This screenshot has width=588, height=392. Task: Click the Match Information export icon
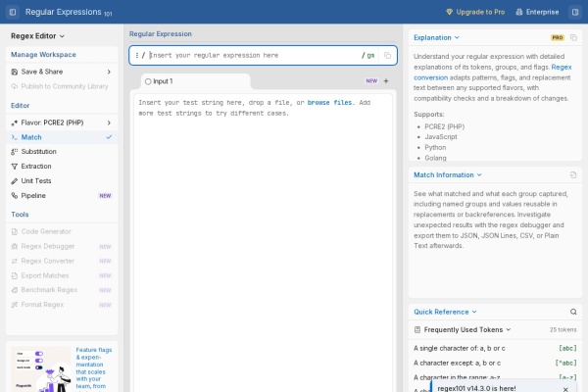(573, 175)
